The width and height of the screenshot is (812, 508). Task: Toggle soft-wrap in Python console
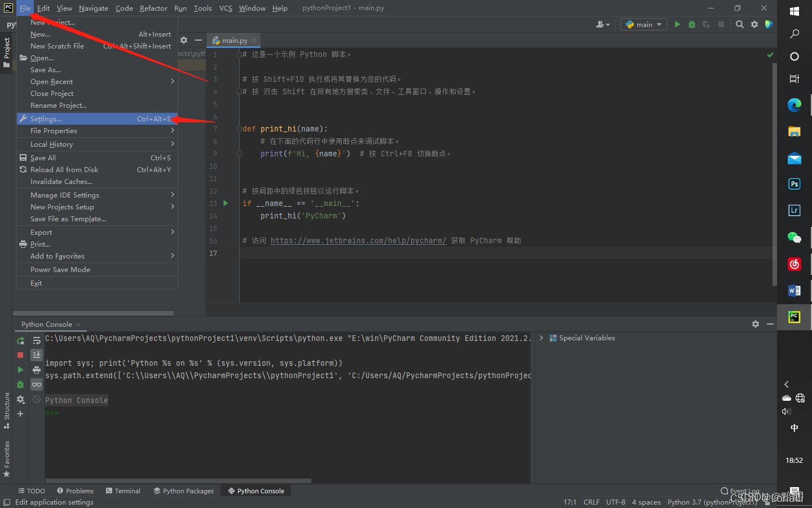37,340
